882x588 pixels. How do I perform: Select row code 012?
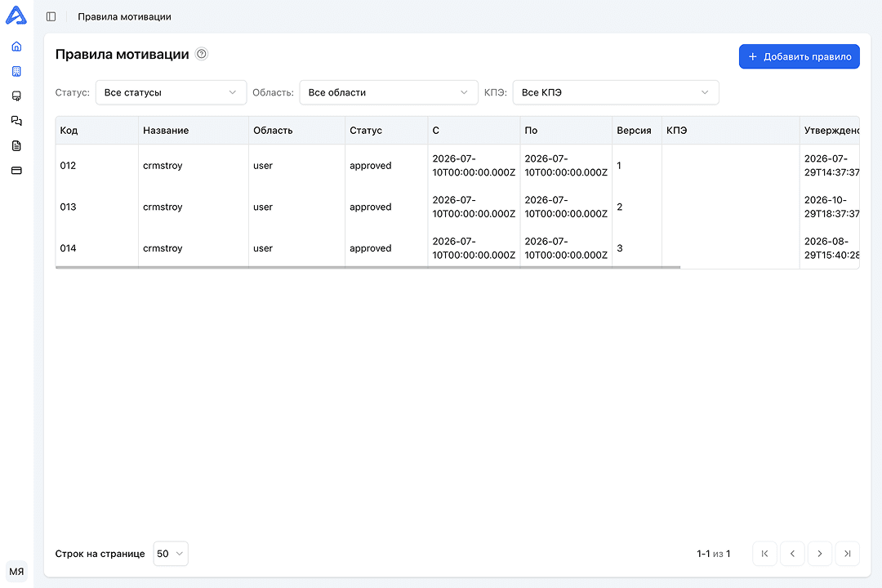[68, 166]
